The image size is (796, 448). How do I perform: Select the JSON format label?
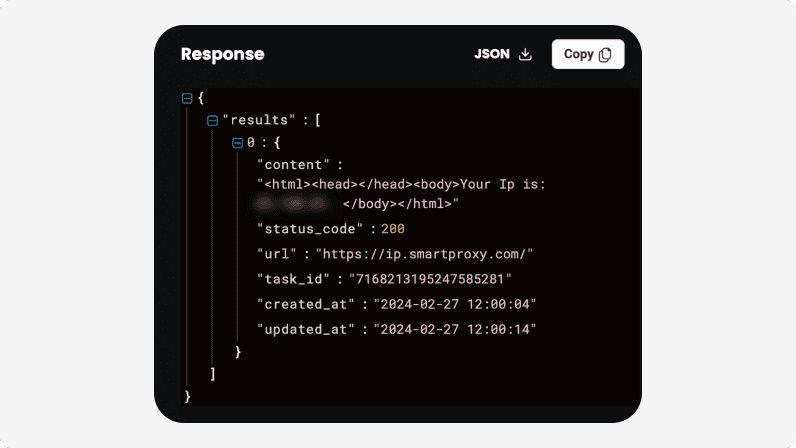click(492, 55)
